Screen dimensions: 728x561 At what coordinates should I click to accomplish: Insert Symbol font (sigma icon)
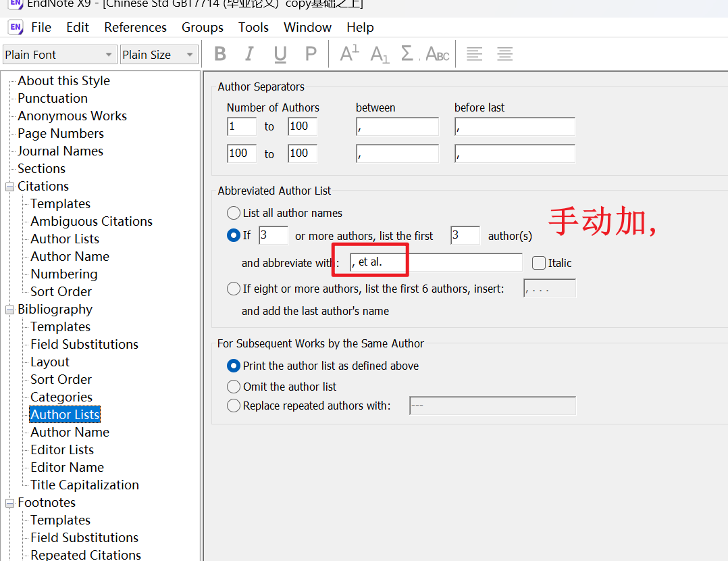(x=408, y=54)
